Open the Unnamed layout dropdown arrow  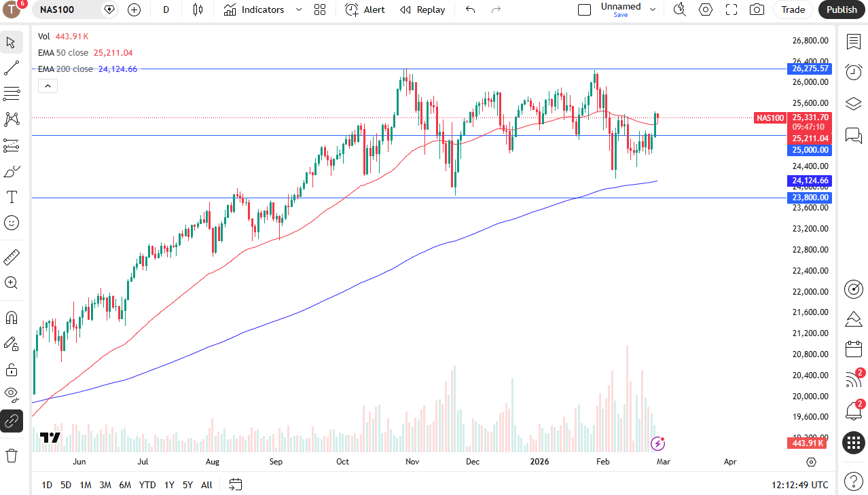click(x=653, y=10)
